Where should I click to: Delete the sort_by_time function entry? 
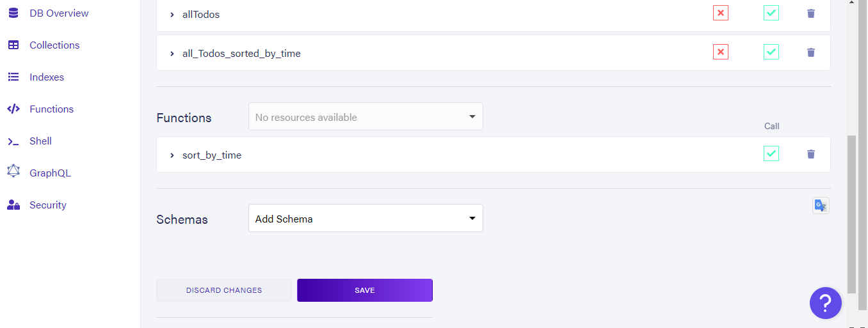tap(811, 154)
